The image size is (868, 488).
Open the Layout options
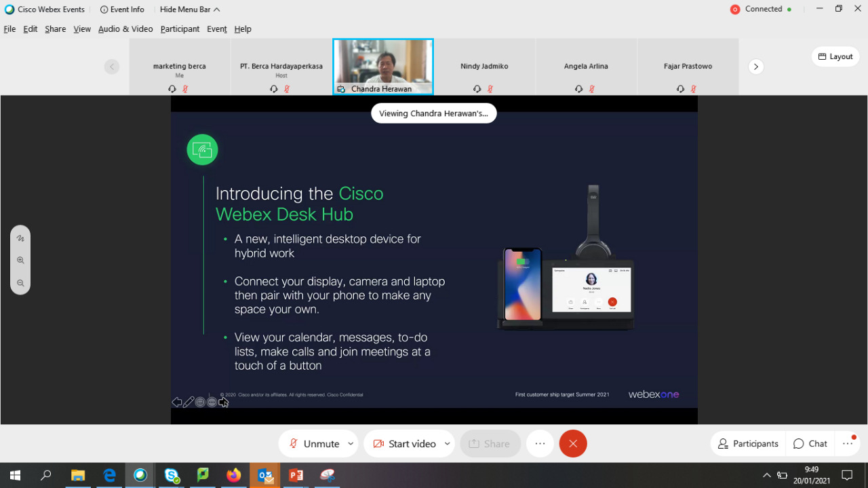pos(835,56)
